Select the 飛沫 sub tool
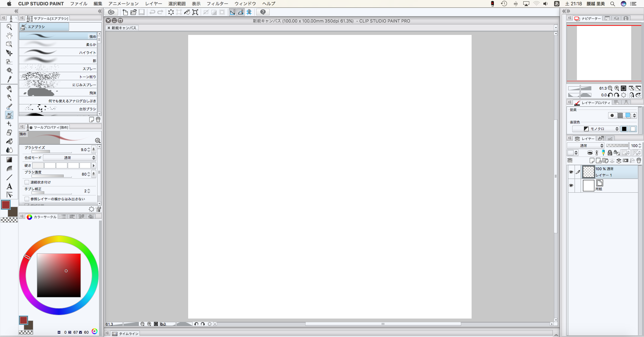 point(58,93)
